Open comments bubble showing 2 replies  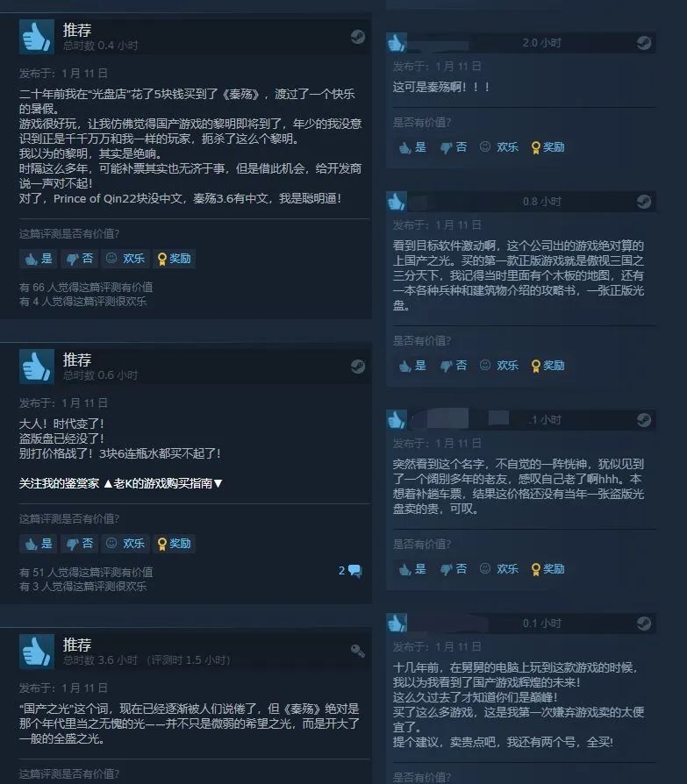click(x=350, y=571)
